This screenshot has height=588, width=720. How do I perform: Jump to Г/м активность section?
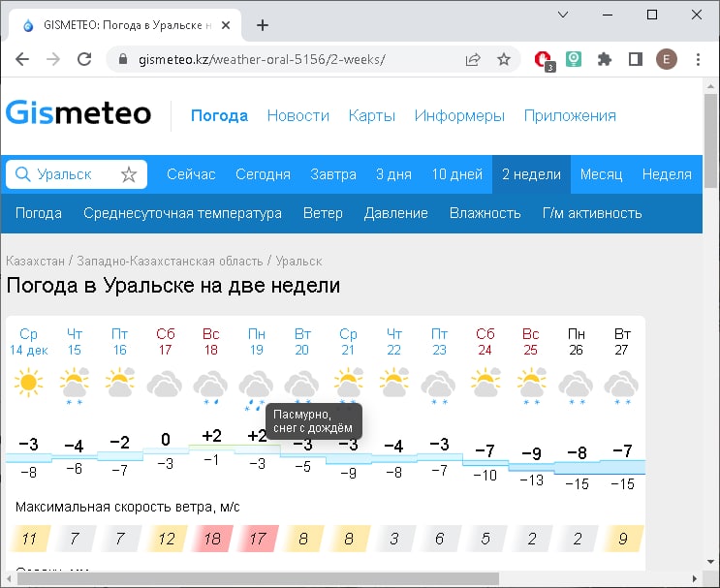(x=592, y=213)
